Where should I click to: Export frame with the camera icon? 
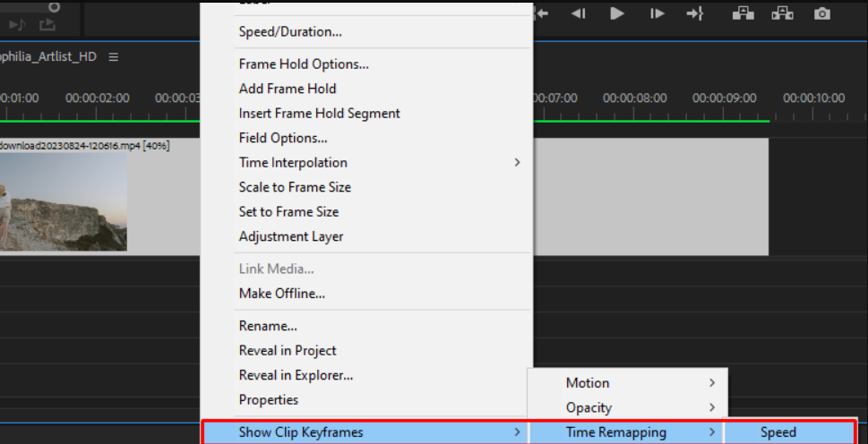pyautogui.click(x=822, y=13)
